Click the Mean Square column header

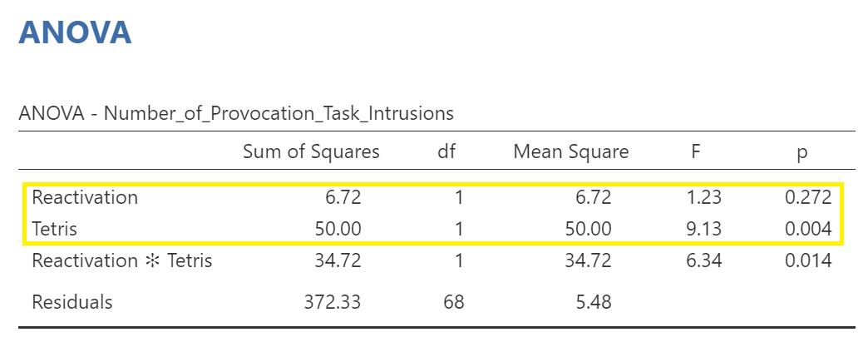pos(570,152)
